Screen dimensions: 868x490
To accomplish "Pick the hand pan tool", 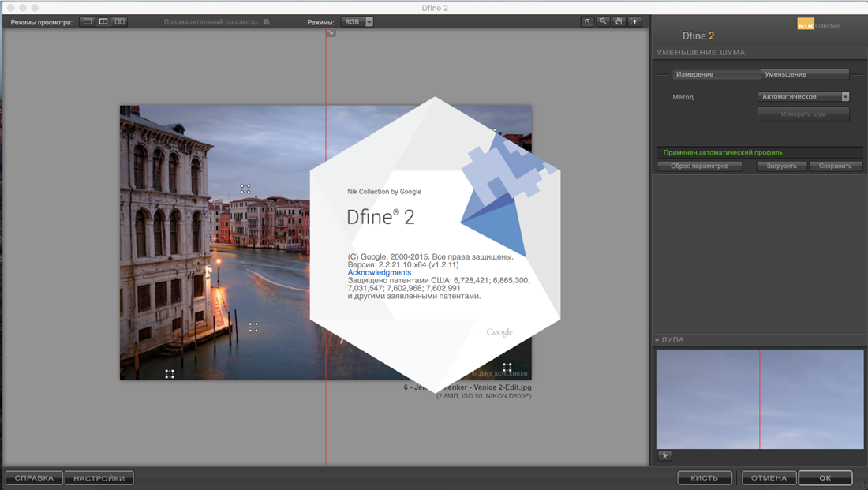I will point(619,21).
